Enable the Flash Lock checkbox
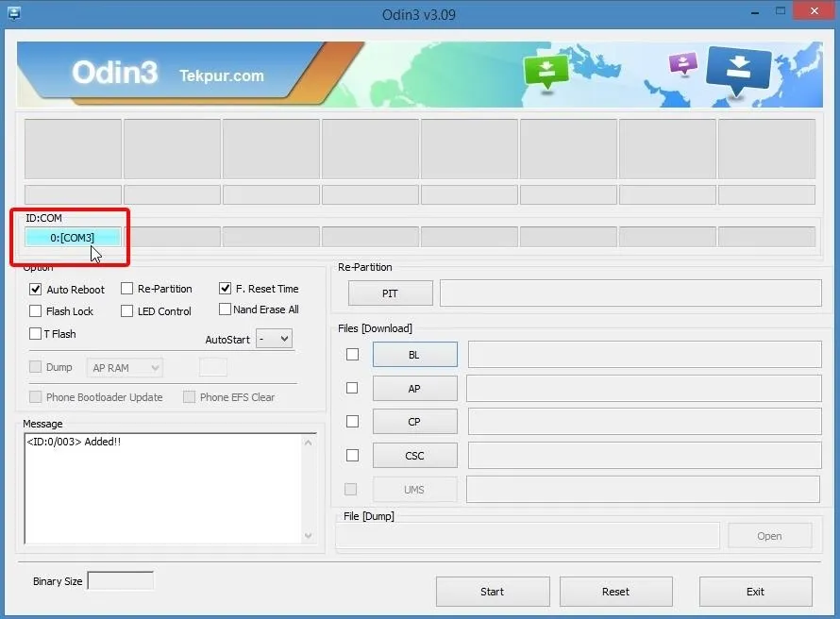 (x=35, y=311)
